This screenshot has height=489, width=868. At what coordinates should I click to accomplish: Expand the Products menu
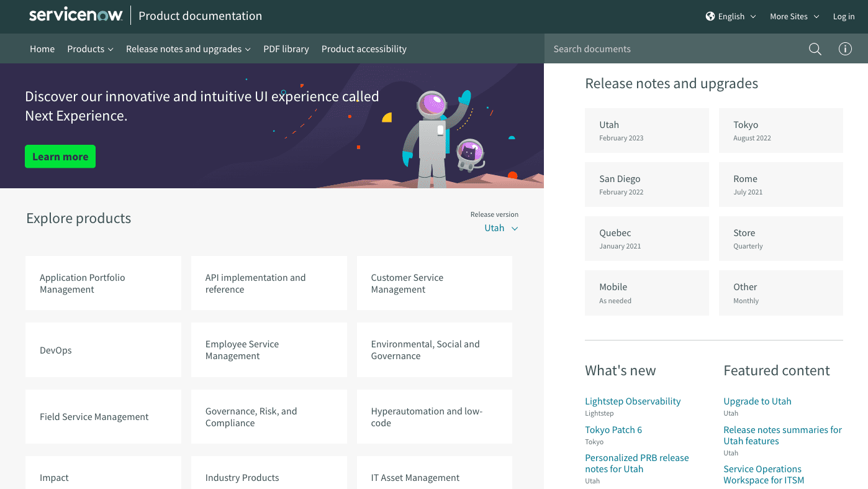90,49
